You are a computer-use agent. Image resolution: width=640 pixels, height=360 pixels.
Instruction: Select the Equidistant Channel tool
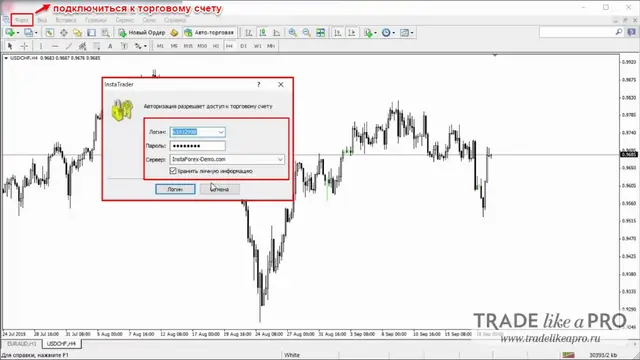click(82, 46)
